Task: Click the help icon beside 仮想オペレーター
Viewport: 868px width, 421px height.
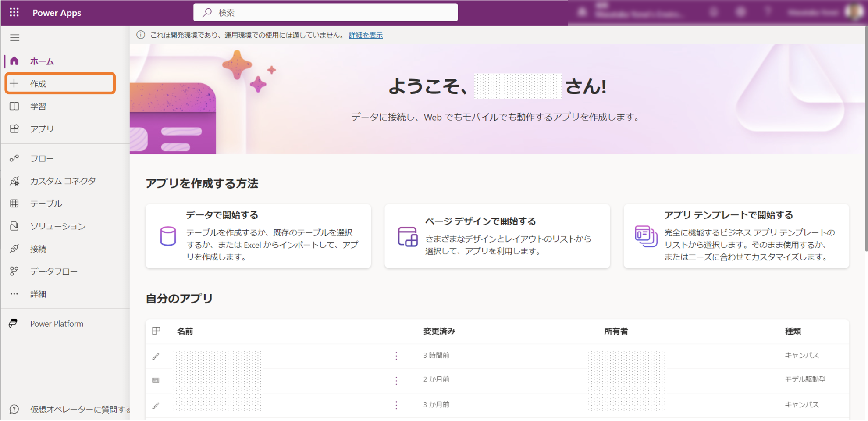Action: [14, 409]
